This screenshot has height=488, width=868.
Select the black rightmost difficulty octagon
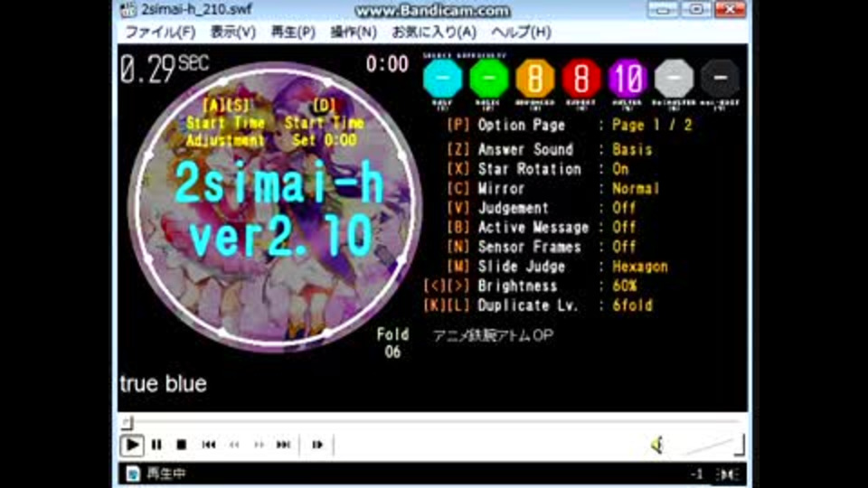pos(720,79)
